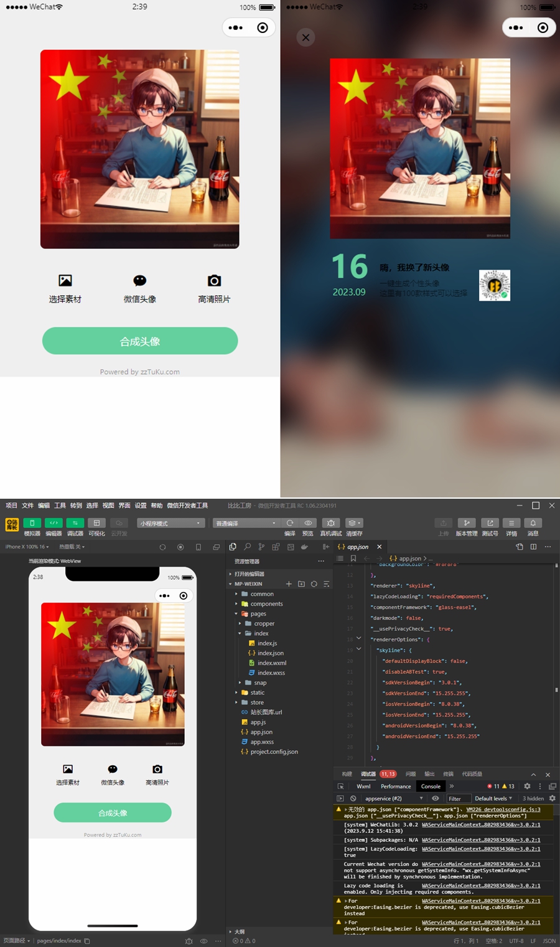Viewport: 560px width, 947px height.
Task: Open VM226 devtoolsconfig.js:3 source link
Action: (x=503, y=809)
